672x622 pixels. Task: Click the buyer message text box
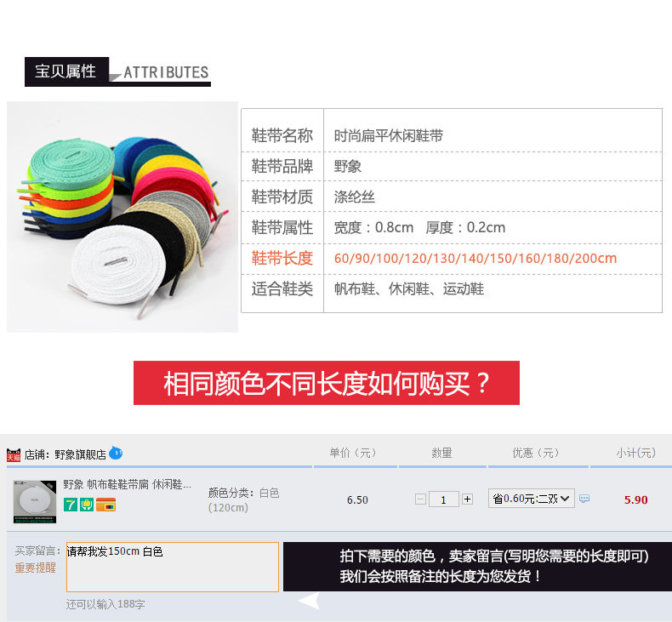tap(173, 568)
